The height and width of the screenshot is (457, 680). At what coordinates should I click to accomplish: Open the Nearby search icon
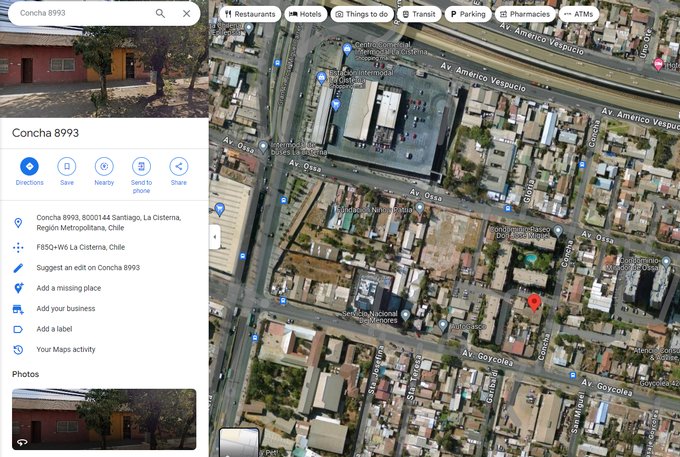tap(104, 166)
